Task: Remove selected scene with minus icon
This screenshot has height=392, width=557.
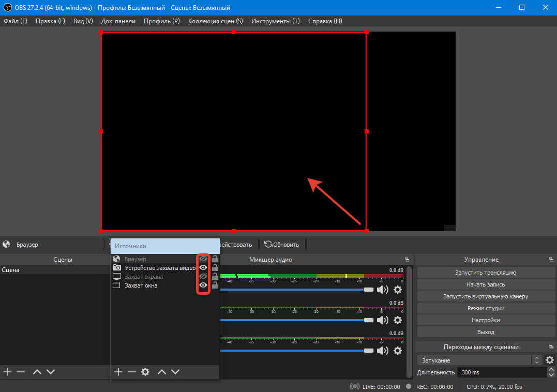Action: 21,372
